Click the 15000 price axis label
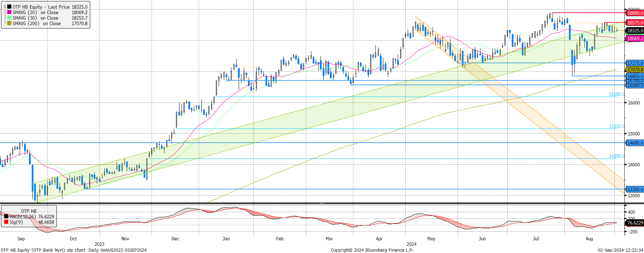The height and width of the screenshot is (253, 644). (x=634, y=134)
